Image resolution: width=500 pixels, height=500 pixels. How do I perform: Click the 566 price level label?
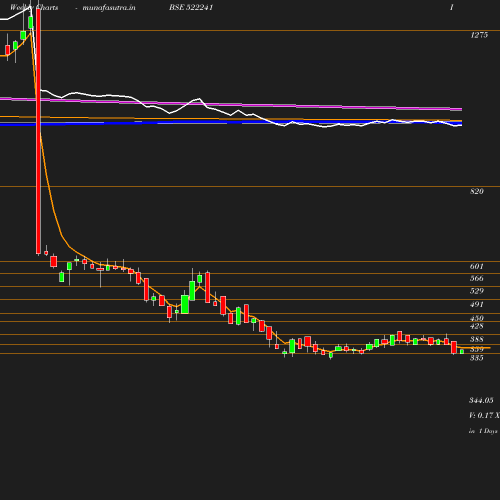(x=477, y=278)
